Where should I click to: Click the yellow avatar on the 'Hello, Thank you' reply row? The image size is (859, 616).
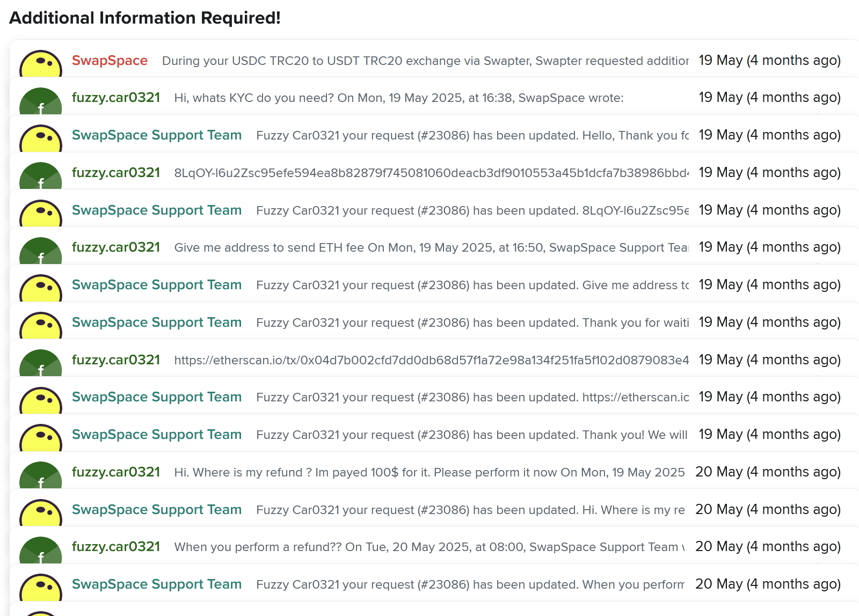pyautogui.click(x=41, y=139)
